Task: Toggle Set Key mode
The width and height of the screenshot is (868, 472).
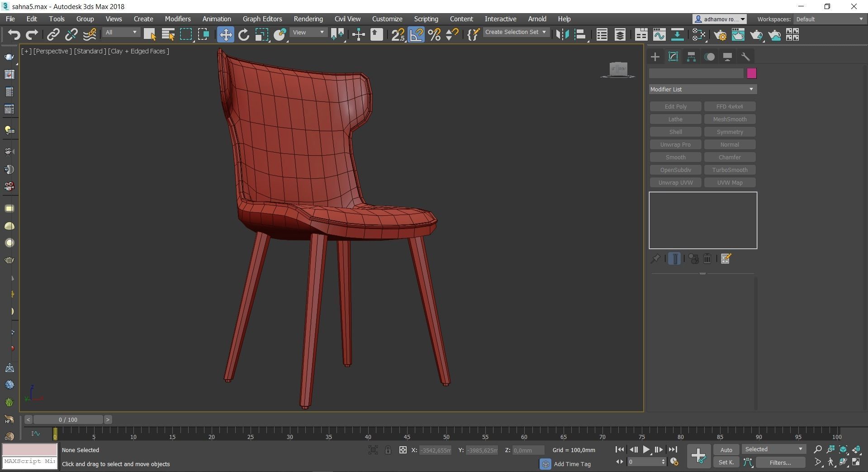Action: (726, 462)
